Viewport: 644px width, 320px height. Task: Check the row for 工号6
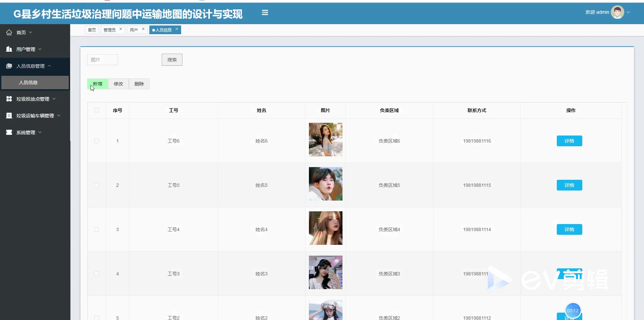click(x=97, y=141)
